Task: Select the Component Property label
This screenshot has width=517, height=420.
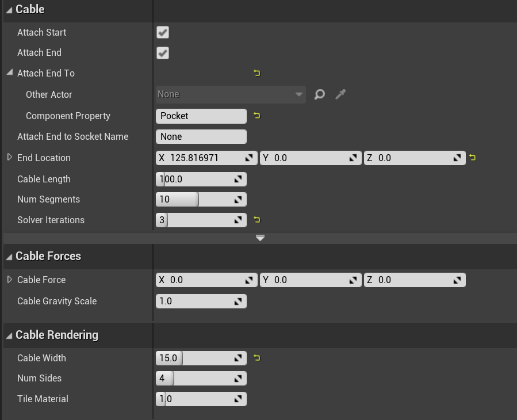Action: pos(68,116)
